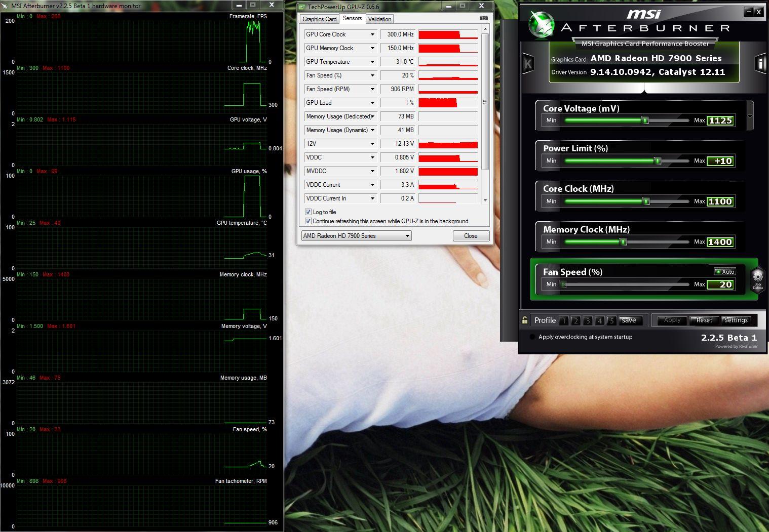
Task: Click the Power Limit slider handle
Action: point(658,161)
